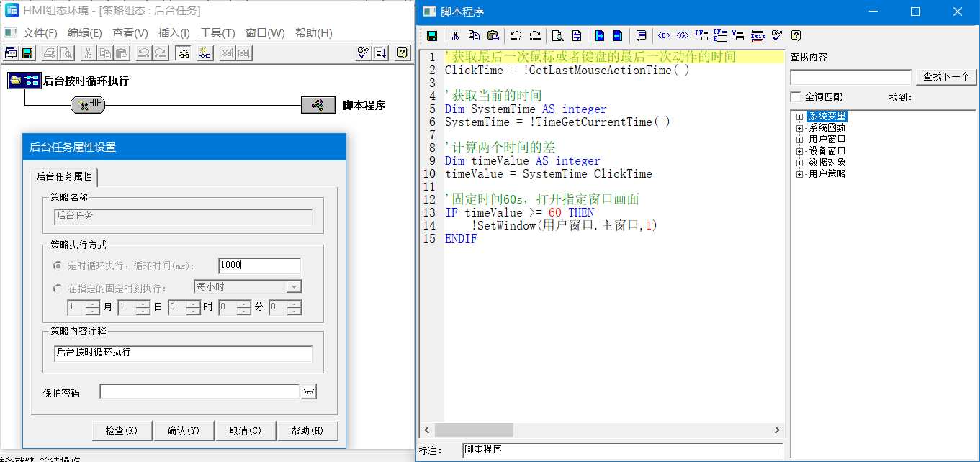
Task: Click the sort-order icon in the HMI toolbar
Action: pos(381,53)
